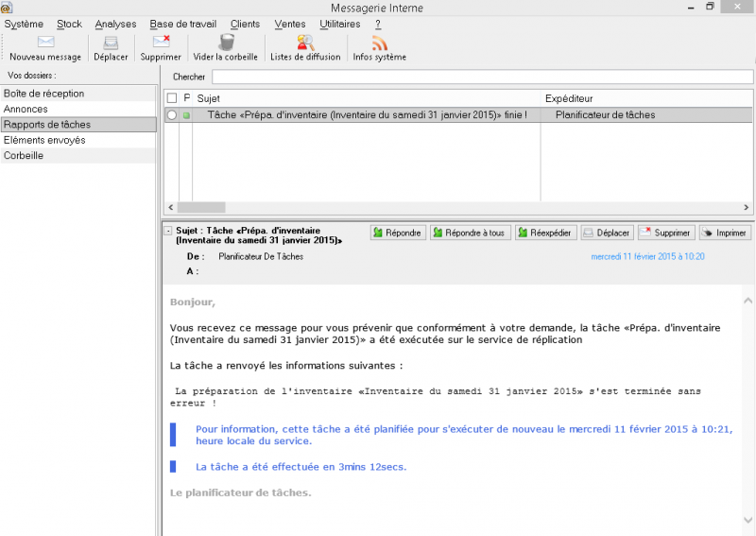Select Eléments envoyés folder
The height and width of the screenshot is (536, 756).
78,140
